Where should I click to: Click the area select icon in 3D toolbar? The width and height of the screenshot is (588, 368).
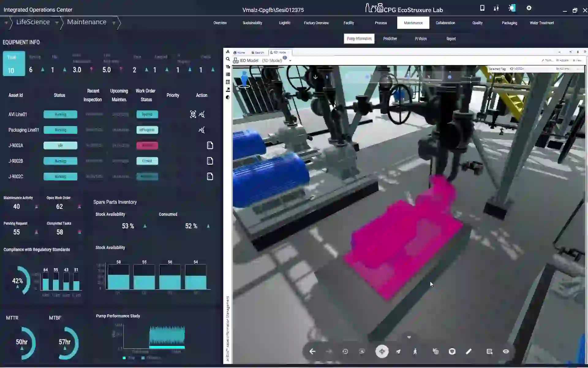click(x=489, y=351)
